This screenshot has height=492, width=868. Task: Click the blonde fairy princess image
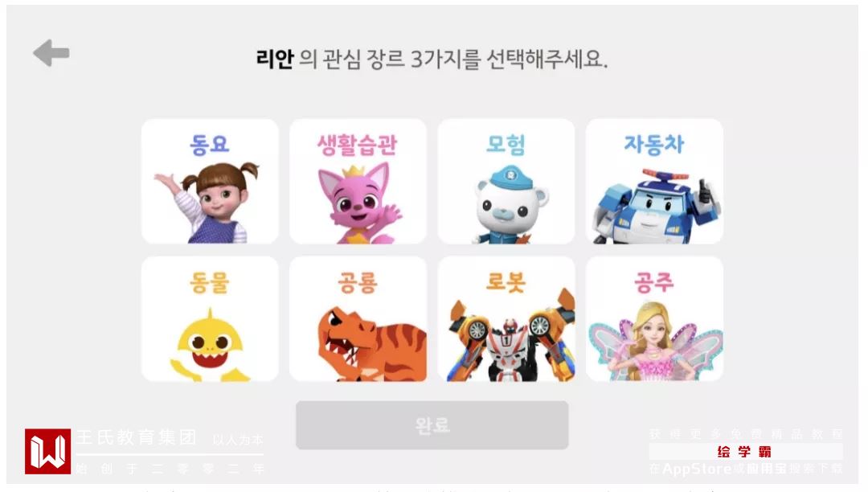pos(656,341)
